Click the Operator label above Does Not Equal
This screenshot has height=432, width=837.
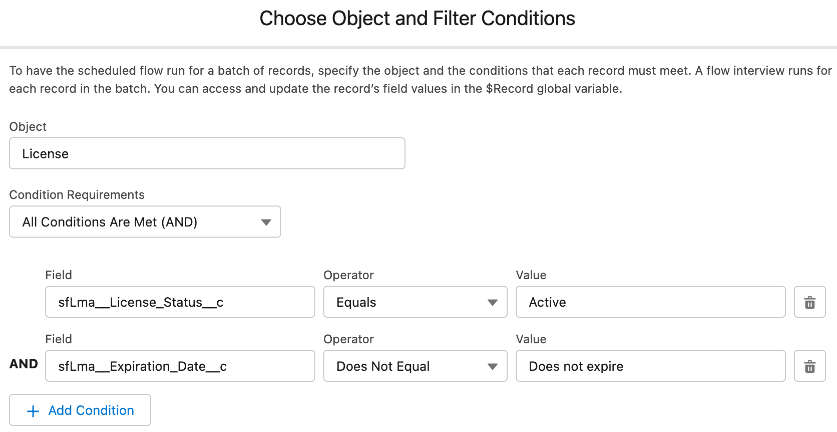coord(349,339)
